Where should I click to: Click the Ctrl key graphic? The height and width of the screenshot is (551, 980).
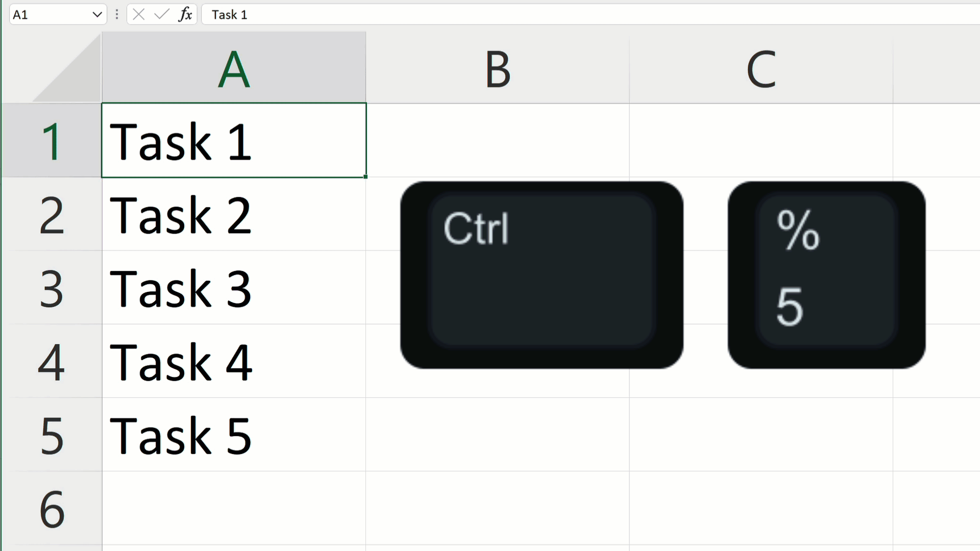coord(542,275)
